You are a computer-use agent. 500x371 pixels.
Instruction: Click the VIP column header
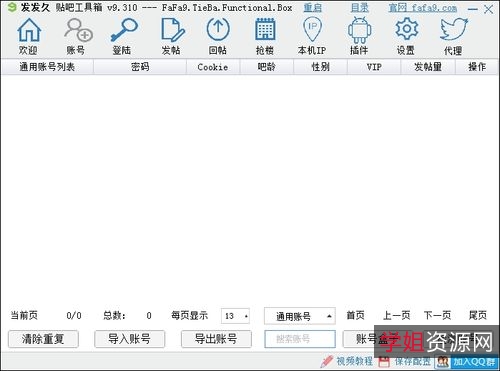click(x=374, y=67)
